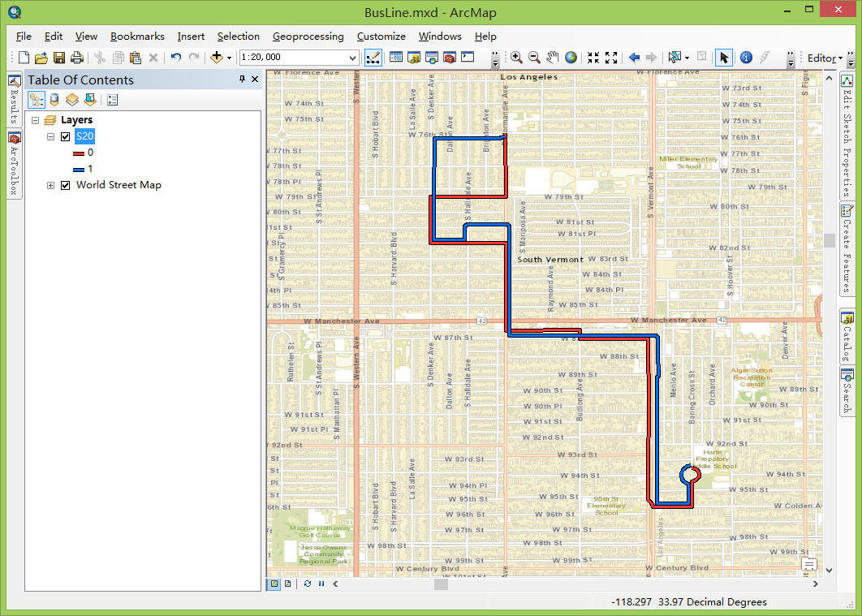Open the ArcToolbox side tab
Screen dimensions: 862x616
(15, 164)
